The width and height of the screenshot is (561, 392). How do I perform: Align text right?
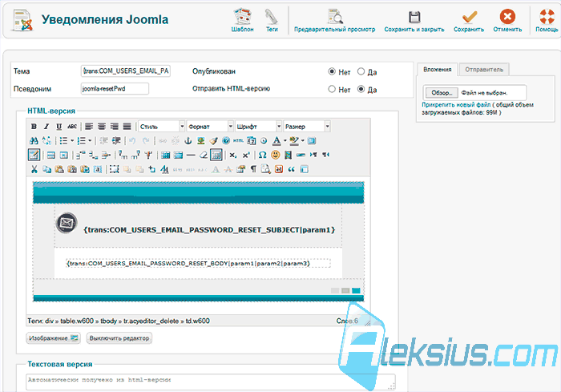pyautogui.click(x=114, y=127)
